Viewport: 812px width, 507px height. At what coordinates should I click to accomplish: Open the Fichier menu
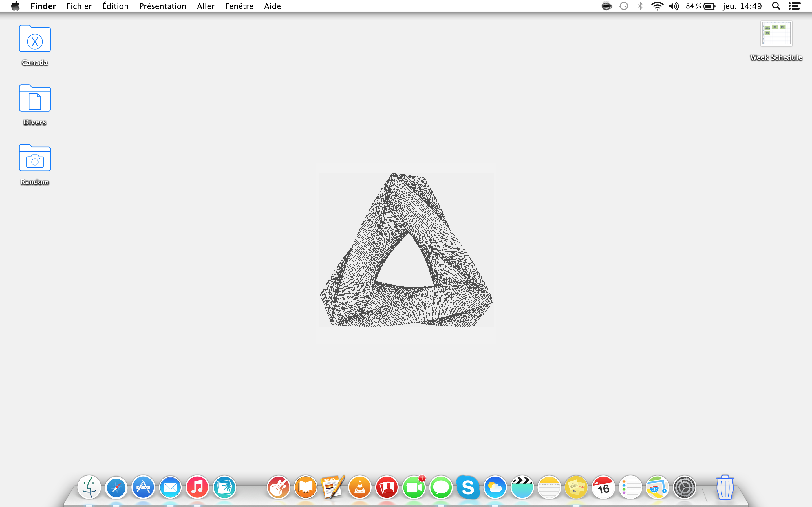tap(79, 6)
